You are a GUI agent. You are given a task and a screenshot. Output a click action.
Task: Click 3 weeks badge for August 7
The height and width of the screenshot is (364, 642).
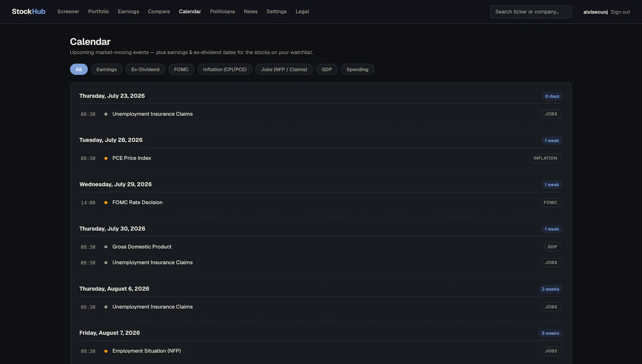pyautogui.click(x=551, y=333)
